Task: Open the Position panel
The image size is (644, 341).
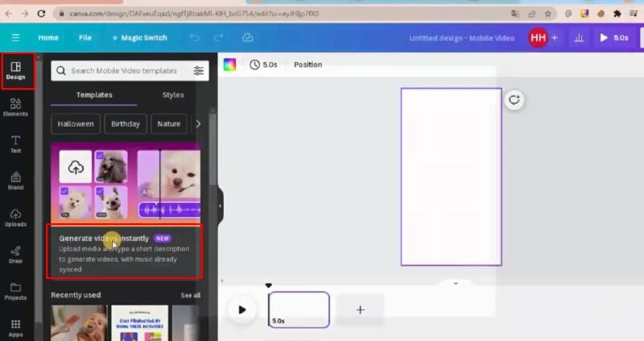Action: click(x=308, y=64)
